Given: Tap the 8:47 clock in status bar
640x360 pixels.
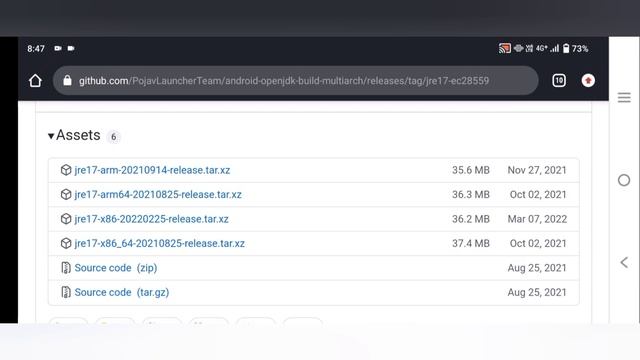Looking at the screenshot, I should [x=36, y=49].
